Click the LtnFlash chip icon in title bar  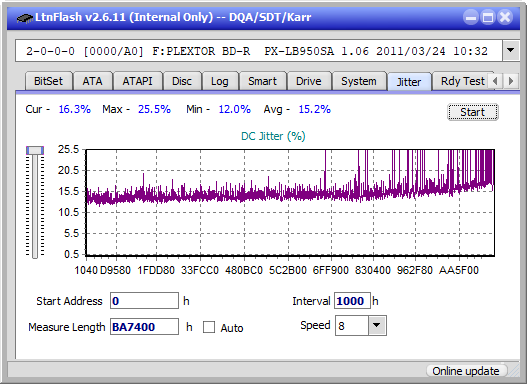point(25,17)
